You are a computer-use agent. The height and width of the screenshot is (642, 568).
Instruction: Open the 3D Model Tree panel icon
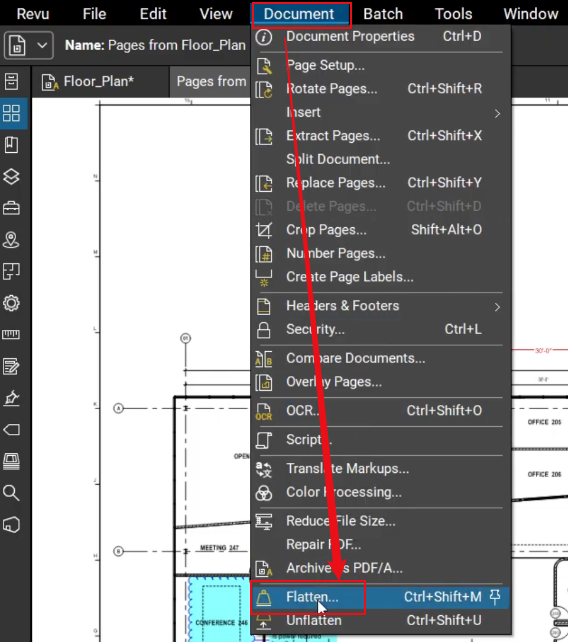pos(11,524)
